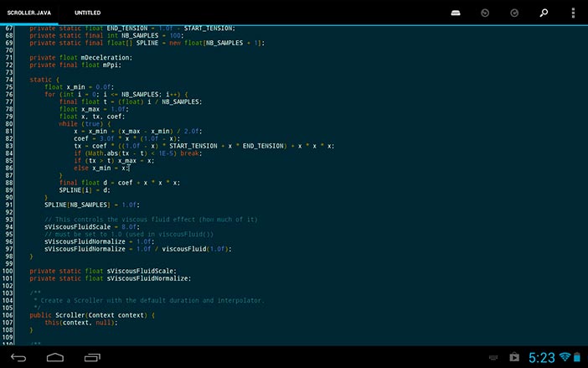The width and height of the screenshot is (588, 368).
Task: Click 'final float t' on line 77
Action: [x=83, y=101]
